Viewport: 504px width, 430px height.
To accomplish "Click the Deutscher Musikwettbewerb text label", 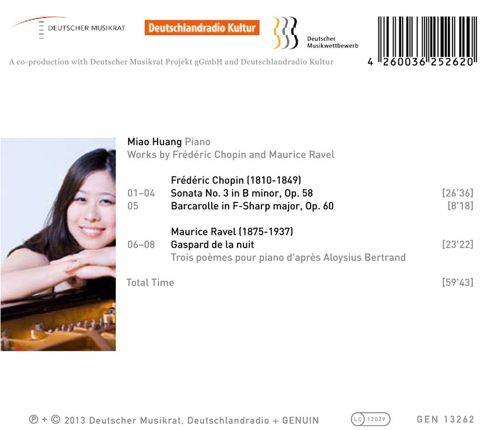I will tap(333, 42).
